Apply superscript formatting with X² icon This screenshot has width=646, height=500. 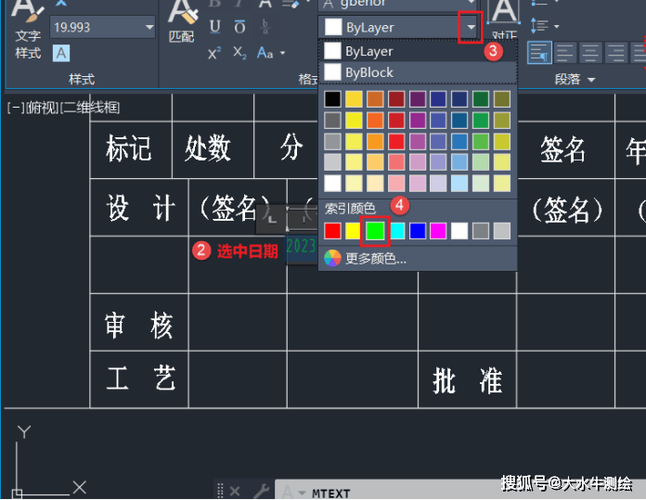215,52
